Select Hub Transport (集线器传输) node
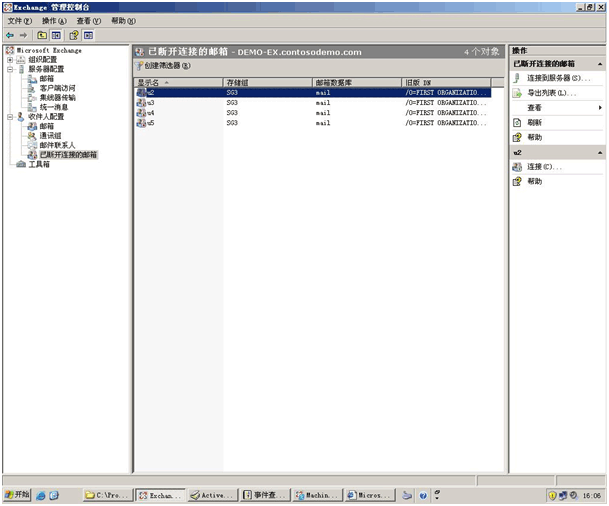The height and width of the screenshot is (506, 609). point(57,98)
